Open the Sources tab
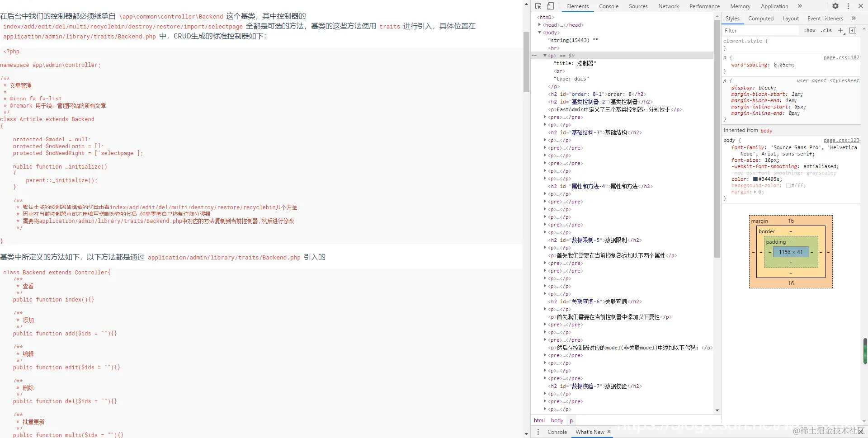The height and width of the screenshot is (438, 868). 638,6
